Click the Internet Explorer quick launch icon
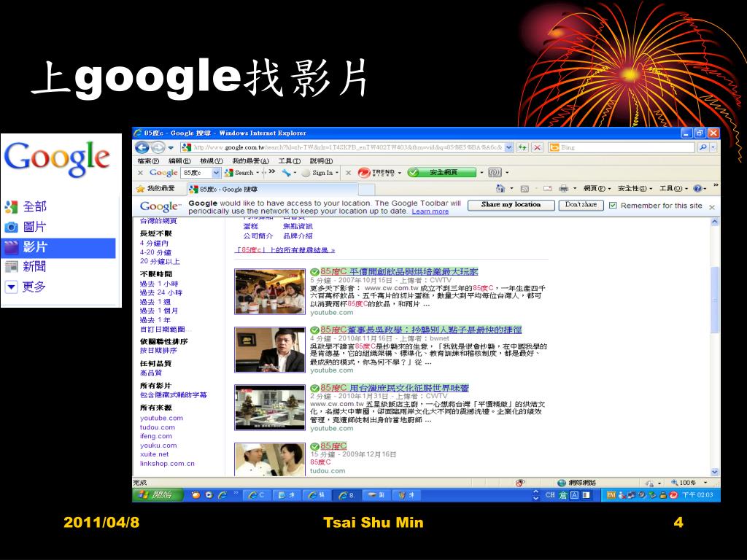 coord(222,495)
